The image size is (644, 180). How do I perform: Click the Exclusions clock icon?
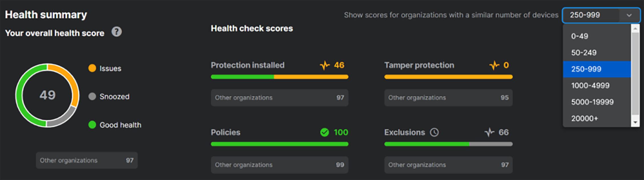(434, 132)
